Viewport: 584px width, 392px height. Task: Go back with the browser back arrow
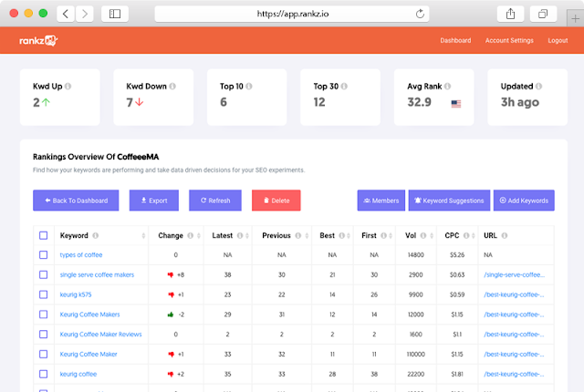tap(66, 15)
